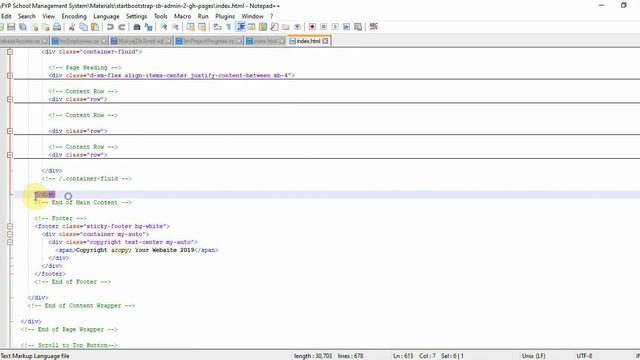640x360 pixels.
Task: Toggle Word Wrap toolbar button
Action: point(217,27)
